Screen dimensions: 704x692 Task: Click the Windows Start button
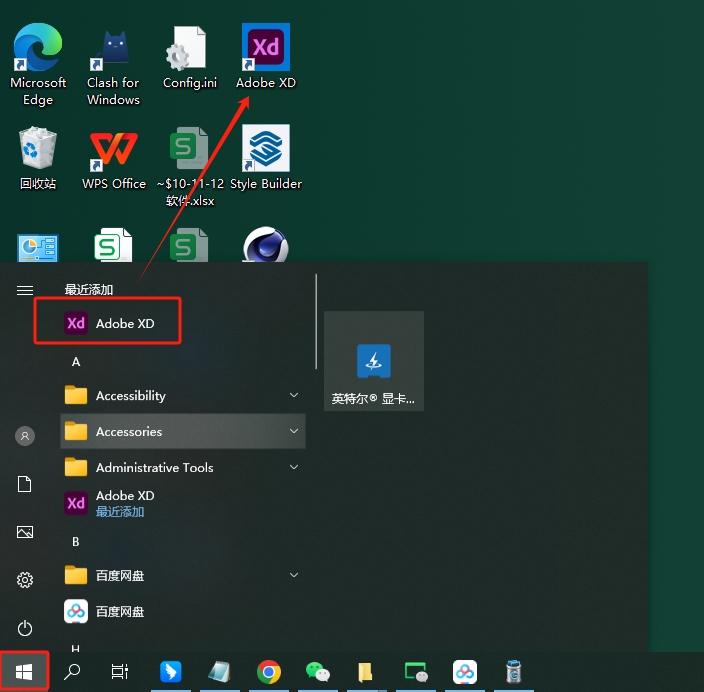click(x=24, y=672)
